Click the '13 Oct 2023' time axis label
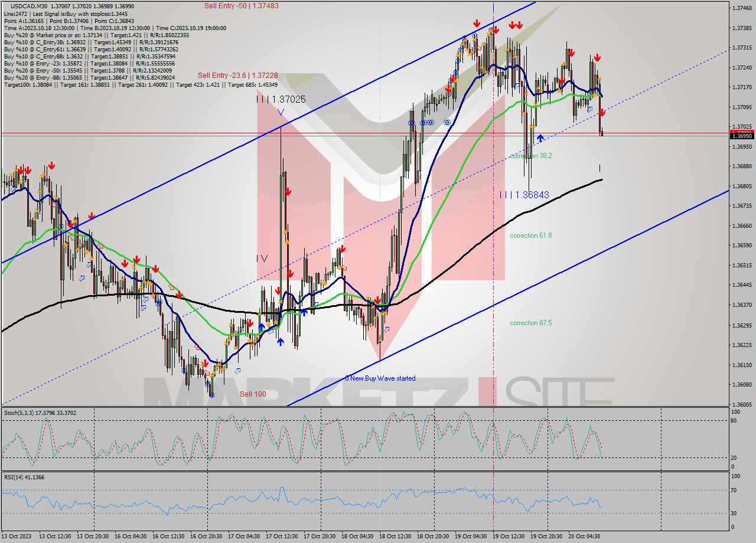The image size is (756, 543). [x=16, y=537]
